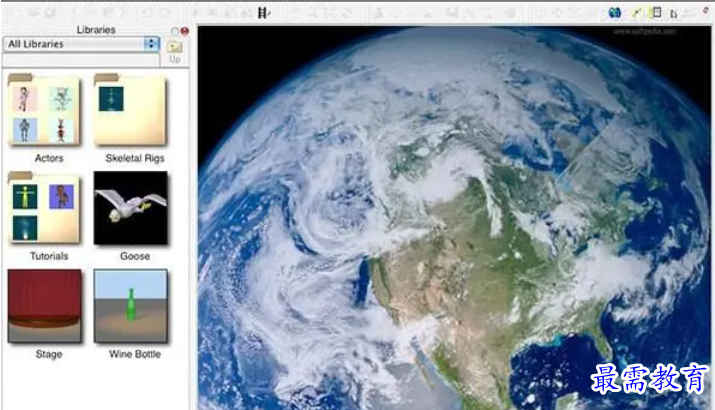Screen dimensions: 715x410
Task: Open the All Libraries dropdown
Action: (81, 44)
